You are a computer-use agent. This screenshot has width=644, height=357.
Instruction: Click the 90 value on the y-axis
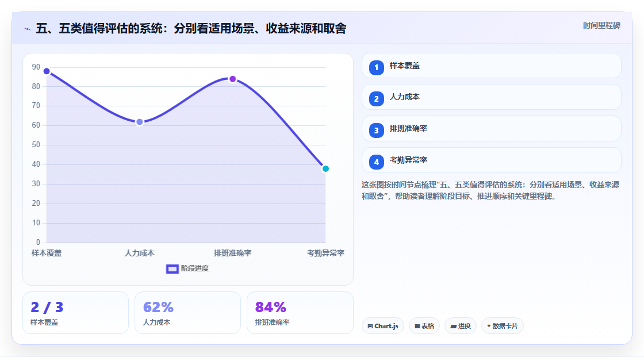point(36,67)
